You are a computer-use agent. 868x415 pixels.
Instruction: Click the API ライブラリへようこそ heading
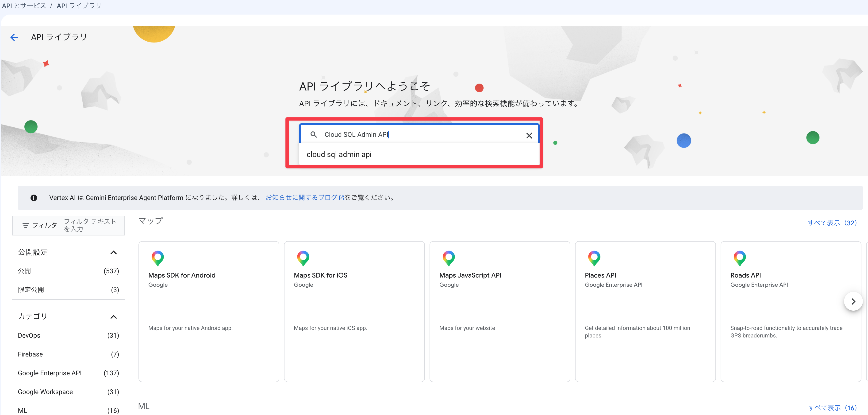pyautogui.click(x=364, y=86)
